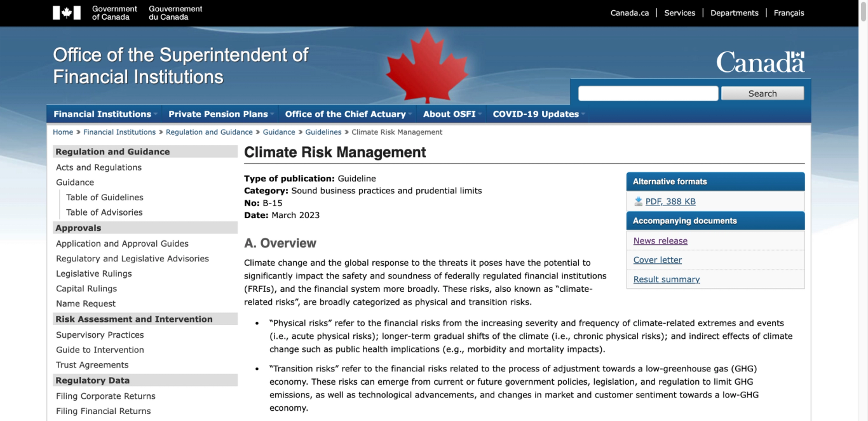Viewport: 868px width, 421px height.
Task: Open the News release accompanying document
Action: [x=660, y=240]
